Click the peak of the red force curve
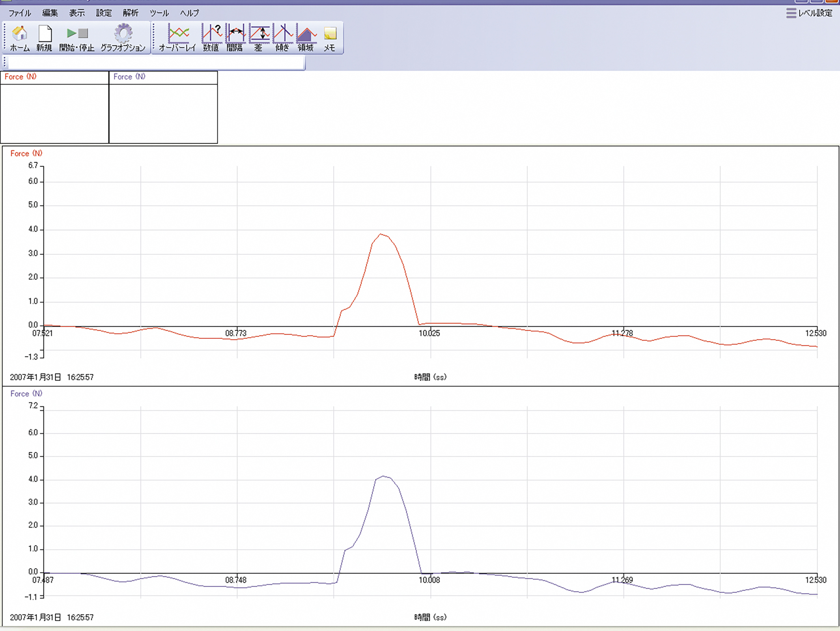 point(381,234)
